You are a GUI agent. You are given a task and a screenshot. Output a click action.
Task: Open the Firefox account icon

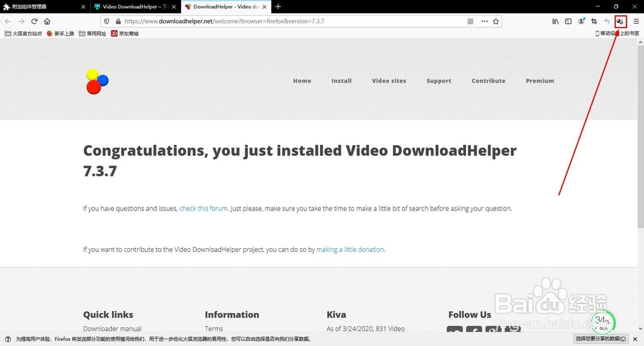[581, 21]
